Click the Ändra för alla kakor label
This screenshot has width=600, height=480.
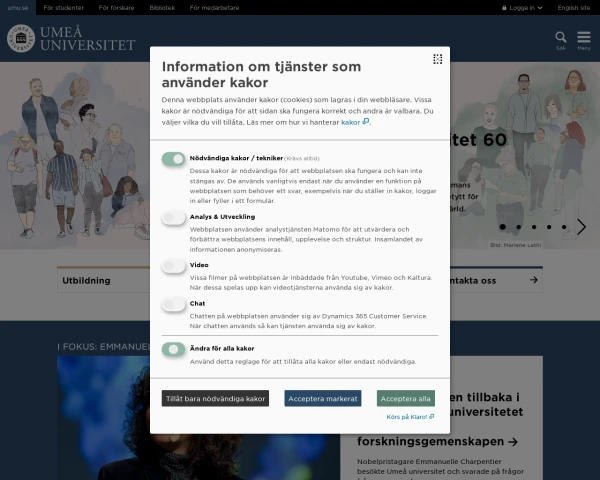click(222, 348)
